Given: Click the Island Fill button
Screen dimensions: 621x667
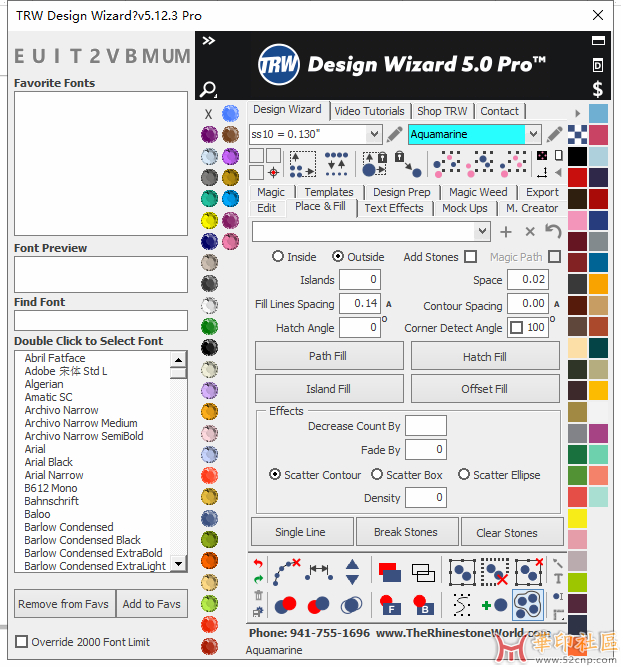Looking at the screenshot, I should (x=329, y=389).
